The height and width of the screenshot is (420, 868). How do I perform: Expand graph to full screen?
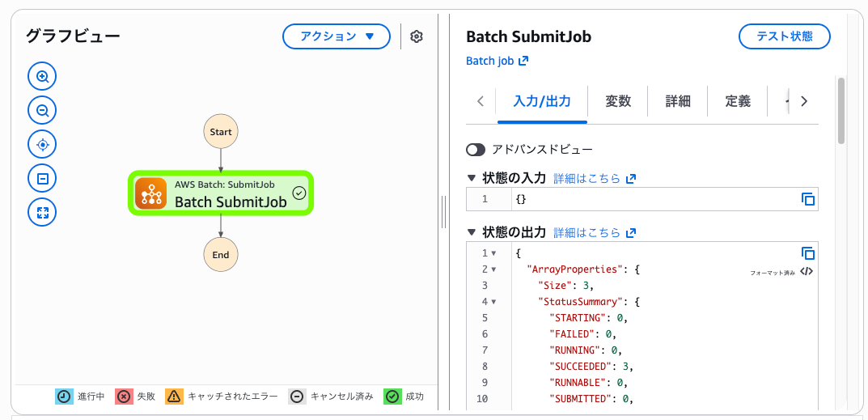tap(42, 212)
